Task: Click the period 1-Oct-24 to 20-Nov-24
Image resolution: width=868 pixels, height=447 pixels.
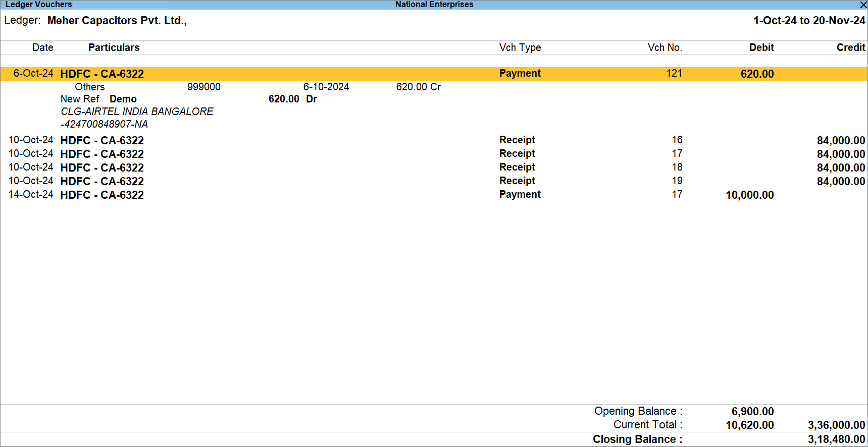Action: click(809, 21)
